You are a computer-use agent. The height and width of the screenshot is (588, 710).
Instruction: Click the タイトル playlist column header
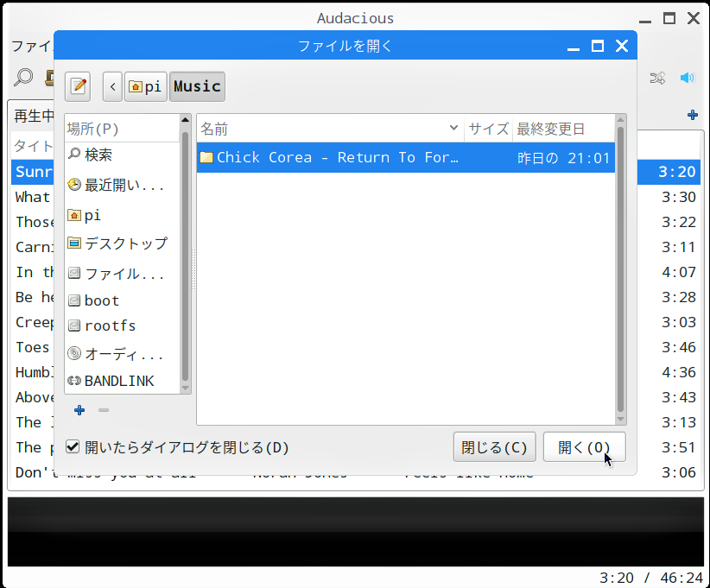(x=34, y=146)
